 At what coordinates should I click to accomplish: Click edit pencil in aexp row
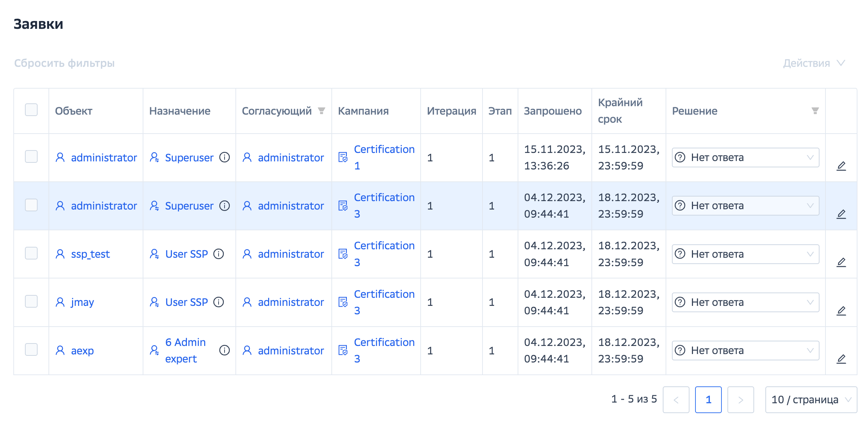pyautogui.click(x=841, y=359)
